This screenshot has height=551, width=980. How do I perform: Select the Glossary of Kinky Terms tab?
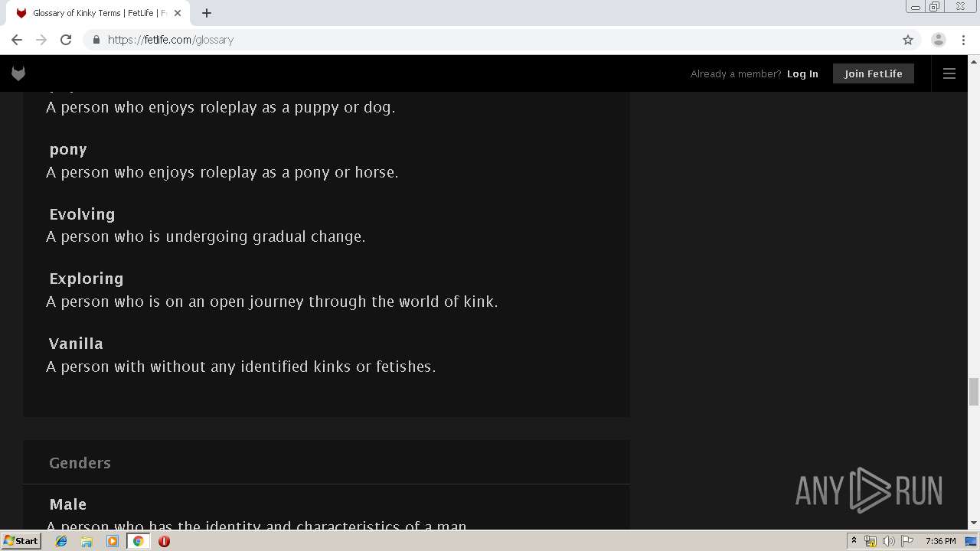click(x=98, y=13)
